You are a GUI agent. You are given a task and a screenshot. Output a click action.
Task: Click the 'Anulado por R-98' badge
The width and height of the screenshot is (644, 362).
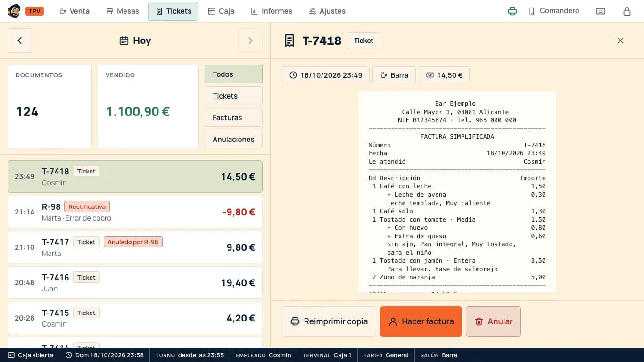click(133, 242)
